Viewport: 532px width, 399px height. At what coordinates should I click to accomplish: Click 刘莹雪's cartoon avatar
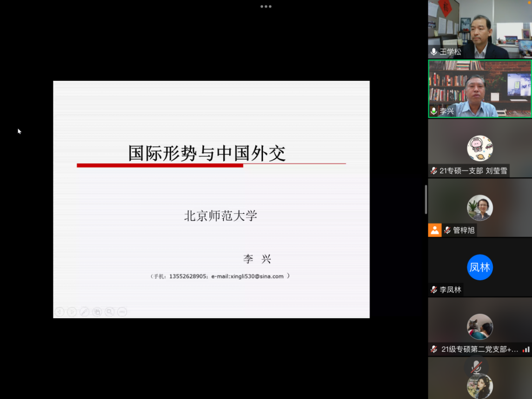[x=480, y=148]
